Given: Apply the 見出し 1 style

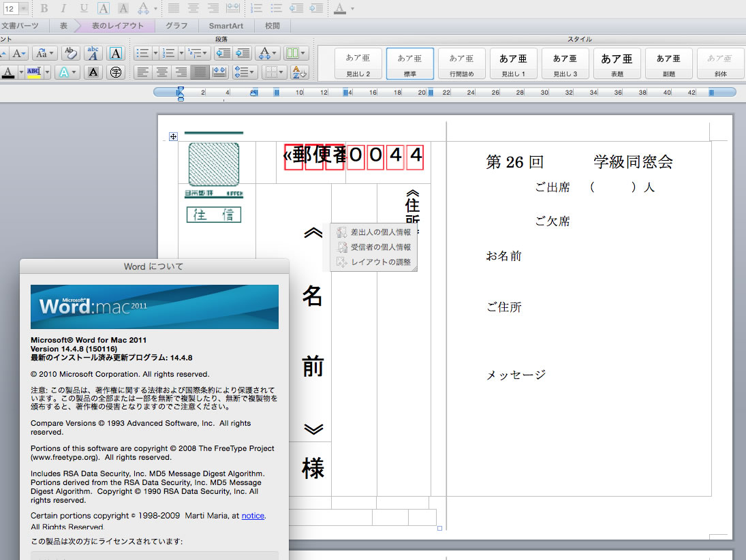Looking at the screenshot, I should [x=514, y=63].
